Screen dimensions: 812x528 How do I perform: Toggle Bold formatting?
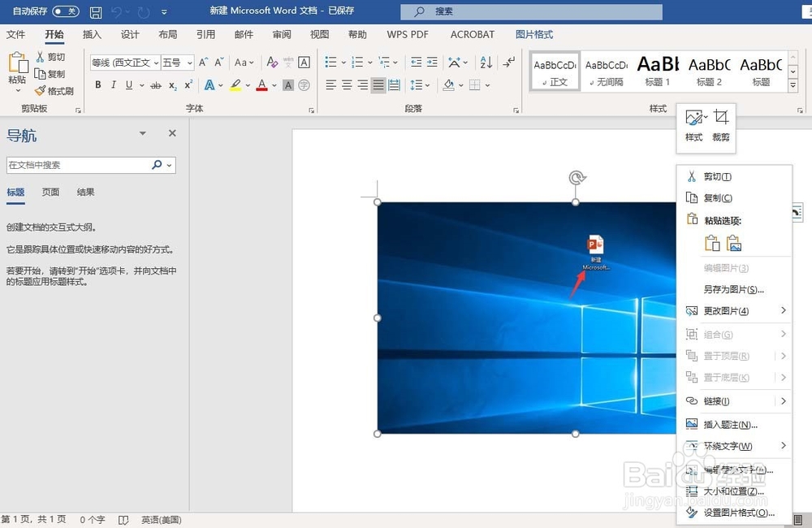[x=98, y=85]
